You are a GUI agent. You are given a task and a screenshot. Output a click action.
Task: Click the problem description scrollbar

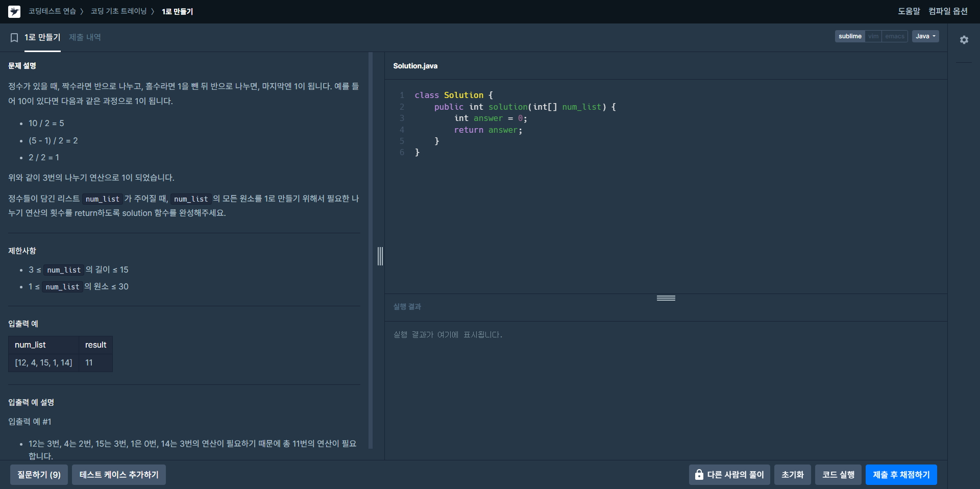371,250
